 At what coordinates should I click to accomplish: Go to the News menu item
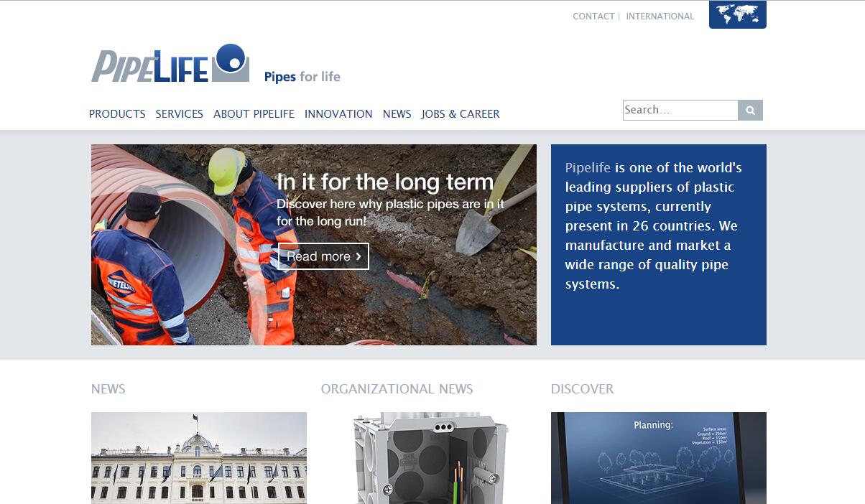397,113
